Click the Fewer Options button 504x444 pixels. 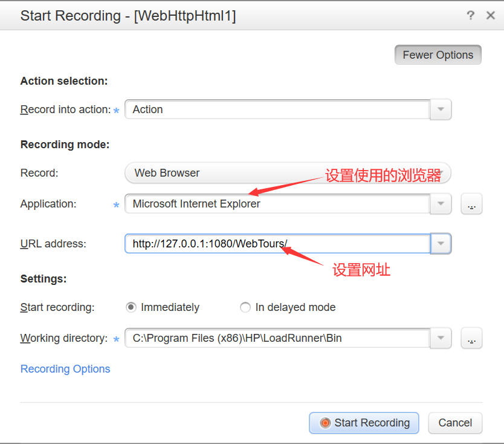tap(438, 55)
